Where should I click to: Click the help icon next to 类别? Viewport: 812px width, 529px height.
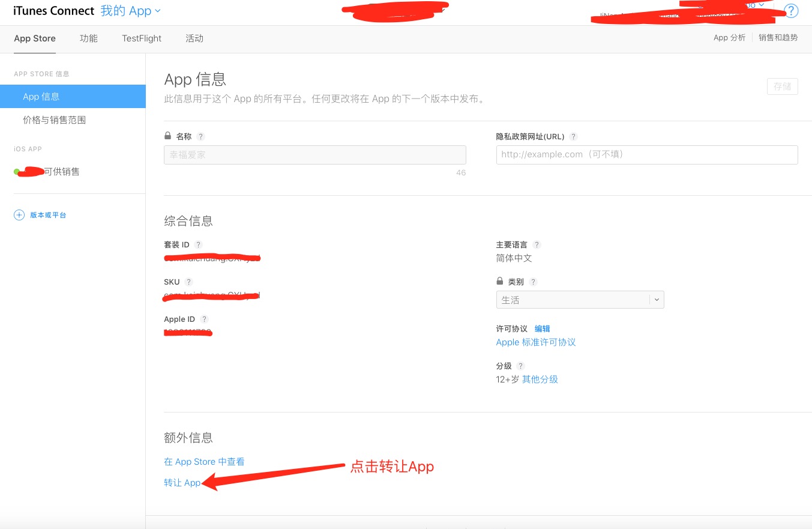tap(533, 282)
